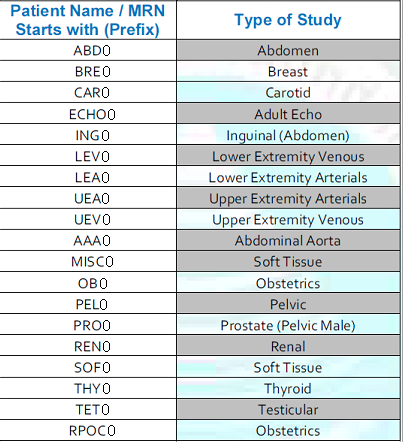This screenshot has height=442, width=403.
Task: Select the Carotid study cell
Action: pyautogui.click(x=288, y=93)
